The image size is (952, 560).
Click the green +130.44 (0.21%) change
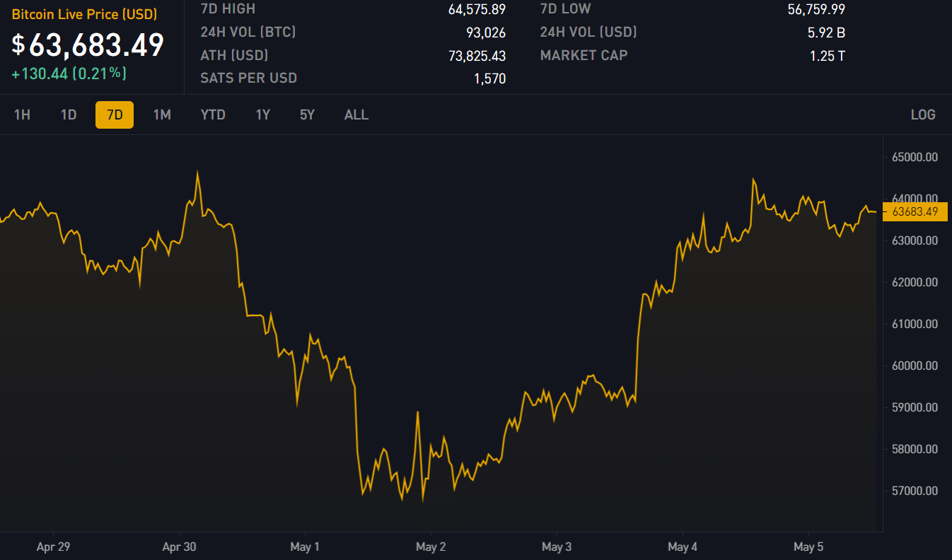69,73
